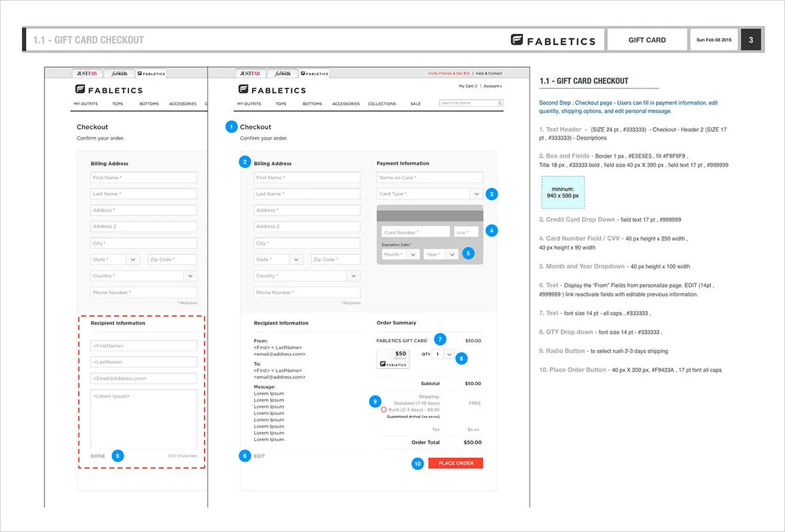The width and height of the screenshot is (785, 532).
Task: Select the Rush (2-3 days) shipping radio button
Action: point(383,410)
